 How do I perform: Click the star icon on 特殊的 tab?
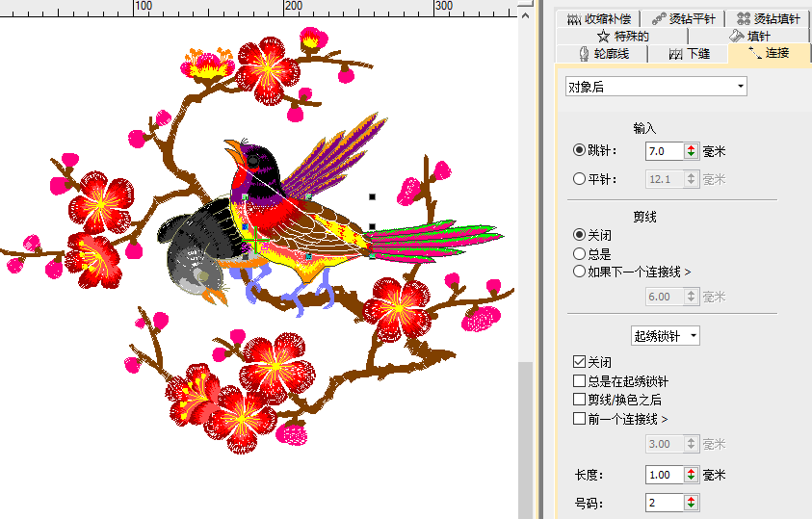[603, 37]
